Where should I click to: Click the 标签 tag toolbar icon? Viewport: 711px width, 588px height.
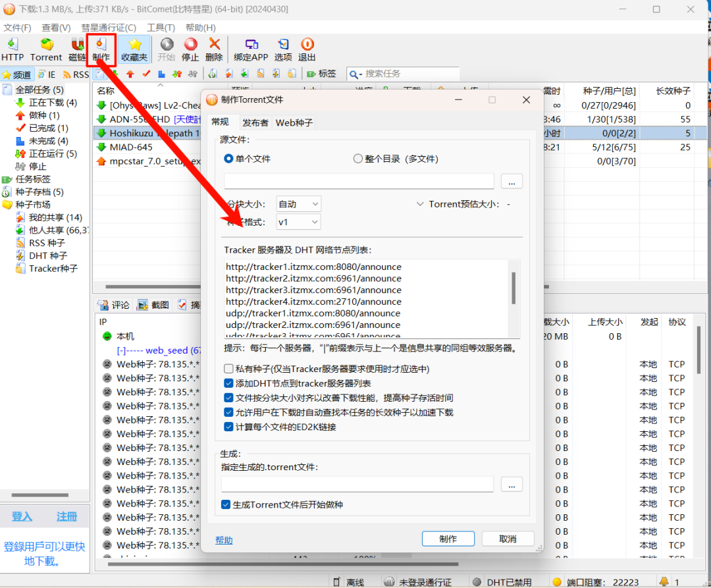pos(321,74)
